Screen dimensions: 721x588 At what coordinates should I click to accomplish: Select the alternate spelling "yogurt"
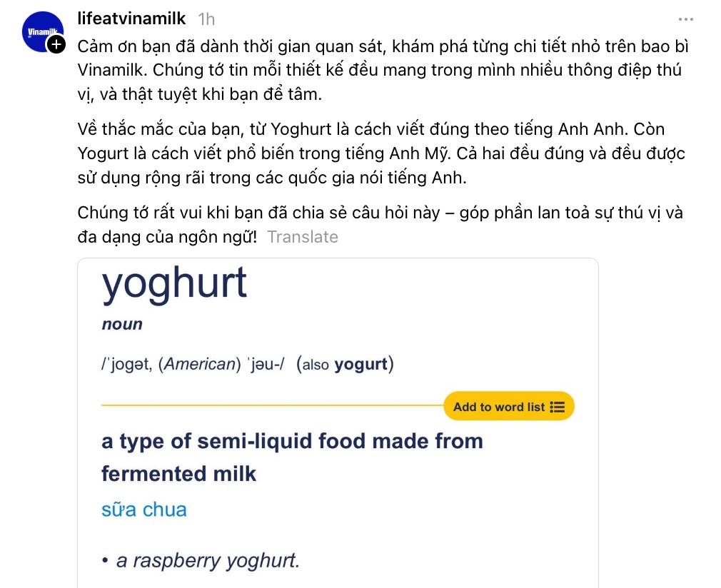click(363, 364)
